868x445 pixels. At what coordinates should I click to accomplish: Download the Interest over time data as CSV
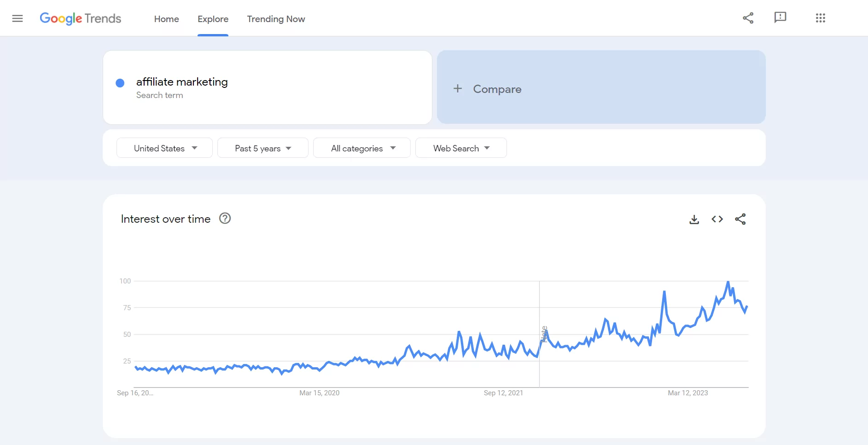pos(694,220)
